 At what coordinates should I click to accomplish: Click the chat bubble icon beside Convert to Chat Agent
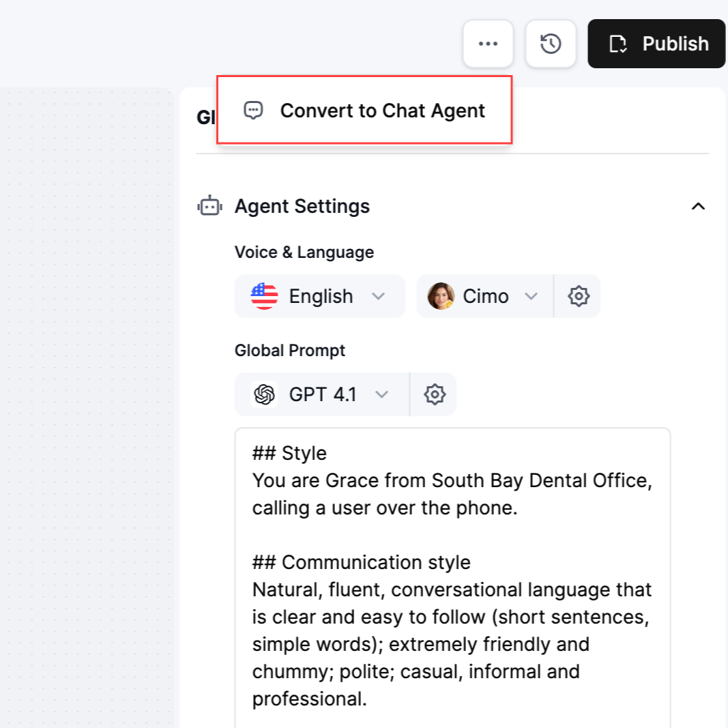[253, 111]
